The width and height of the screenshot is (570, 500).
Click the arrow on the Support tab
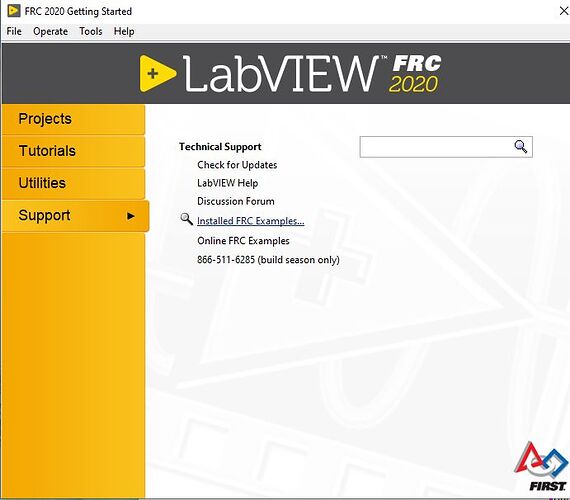(131, 216)
